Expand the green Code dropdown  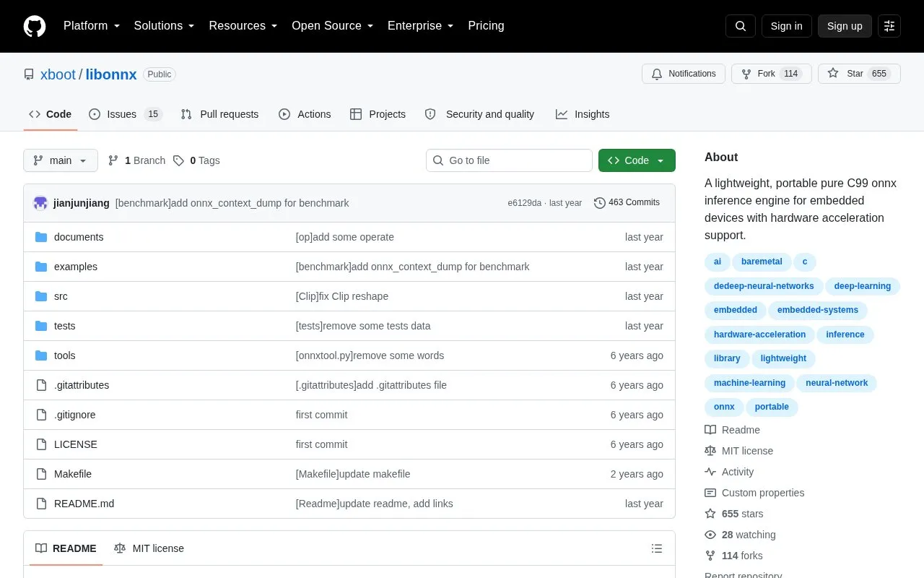[637, 160]
